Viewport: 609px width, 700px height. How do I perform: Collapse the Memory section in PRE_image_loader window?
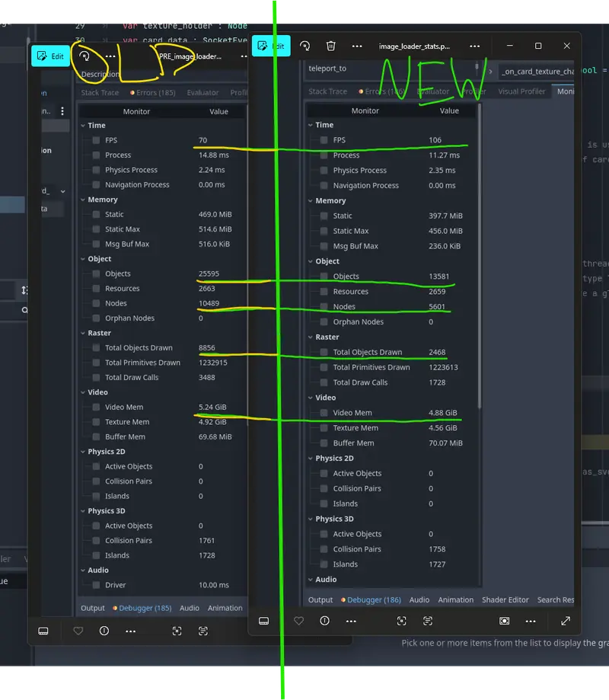pos(82,200)
